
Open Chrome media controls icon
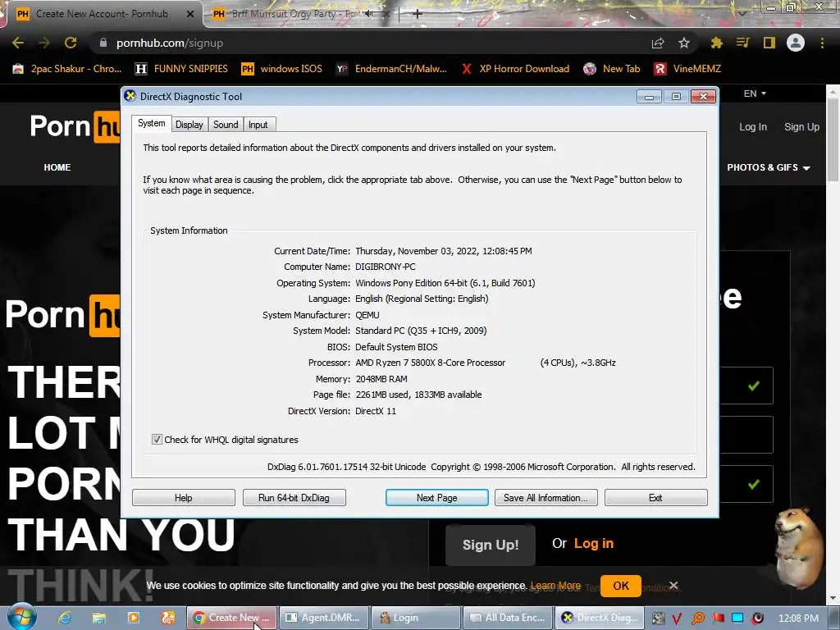click(742, 43)
